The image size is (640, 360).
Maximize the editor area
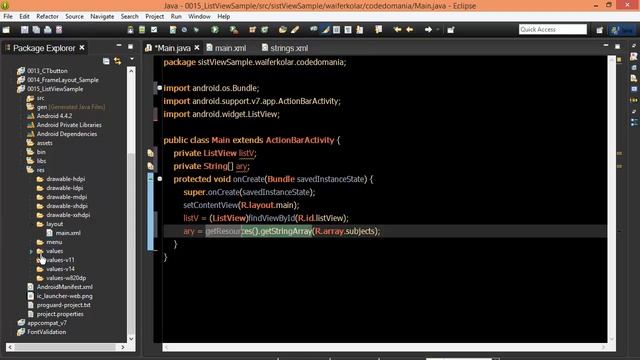[618, 47]
